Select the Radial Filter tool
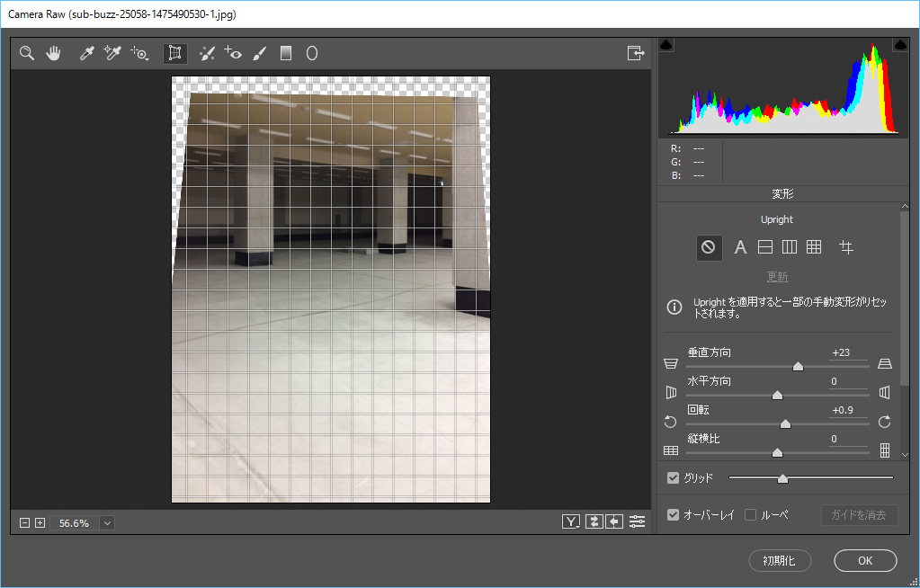This screenshot has width=920, height=588. (x=312, y=53)
